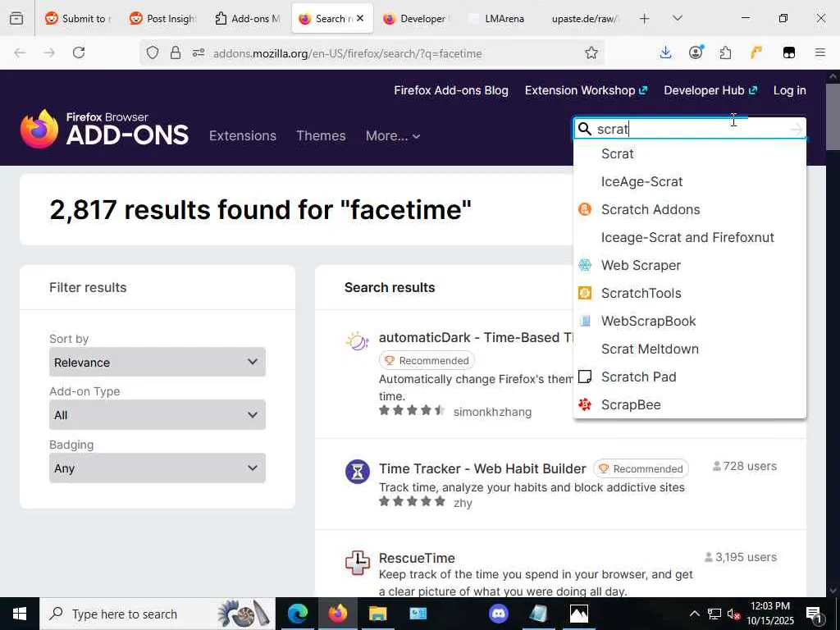The image size is (840, 630).
Task: Select Scratch Addons suggestion
Action: click(x=689, y=209)
